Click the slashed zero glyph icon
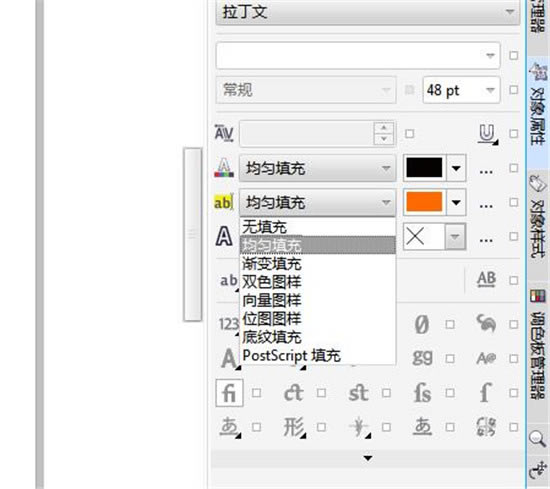Screen dimensions: 550x489 click(x=422, y=324)
